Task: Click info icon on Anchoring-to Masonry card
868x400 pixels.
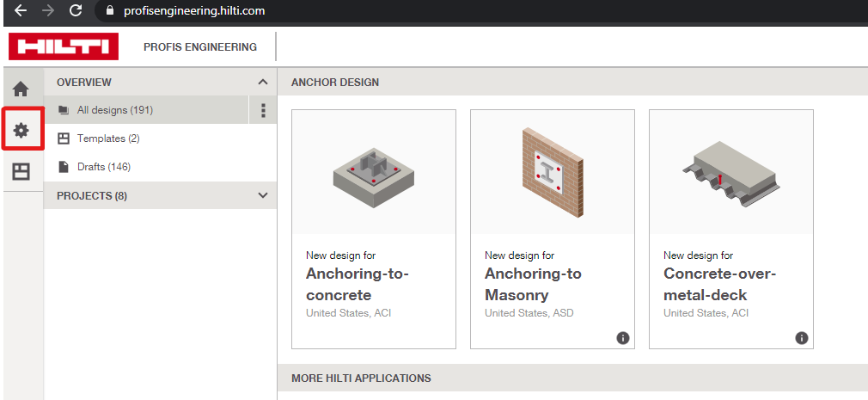Action: tap(622, 338)
